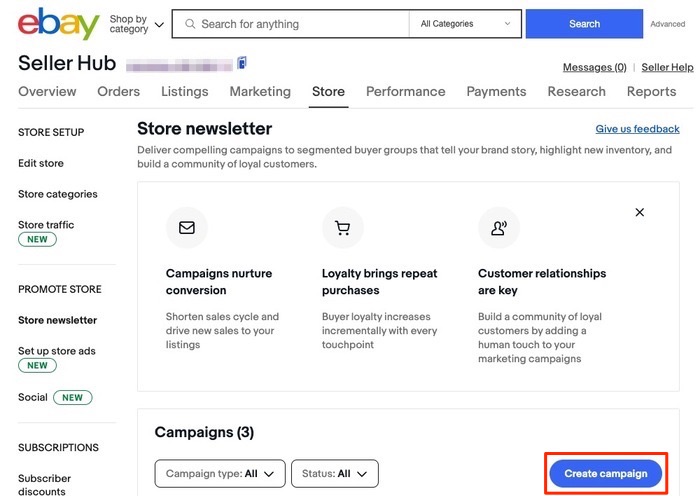The width and height of the screenshot is (700, 496).
Task: Click the customer relationships person icon
Action: coord(498,228)
